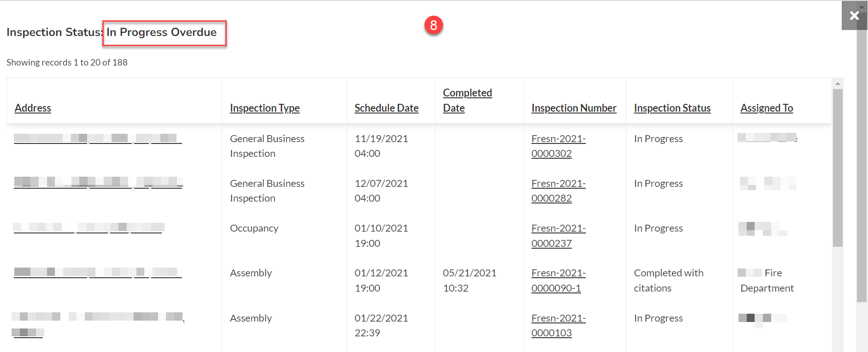
Task: Open address link for Occupancy inspection
Action: click(89, 227)
